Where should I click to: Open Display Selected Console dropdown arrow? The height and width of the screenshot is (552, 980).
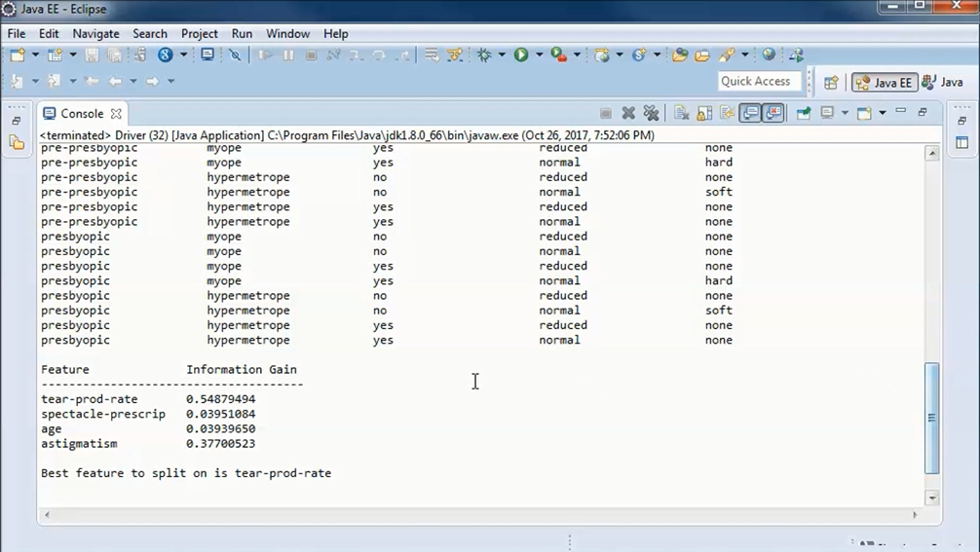pyautogui.click(x=845, y=113)
